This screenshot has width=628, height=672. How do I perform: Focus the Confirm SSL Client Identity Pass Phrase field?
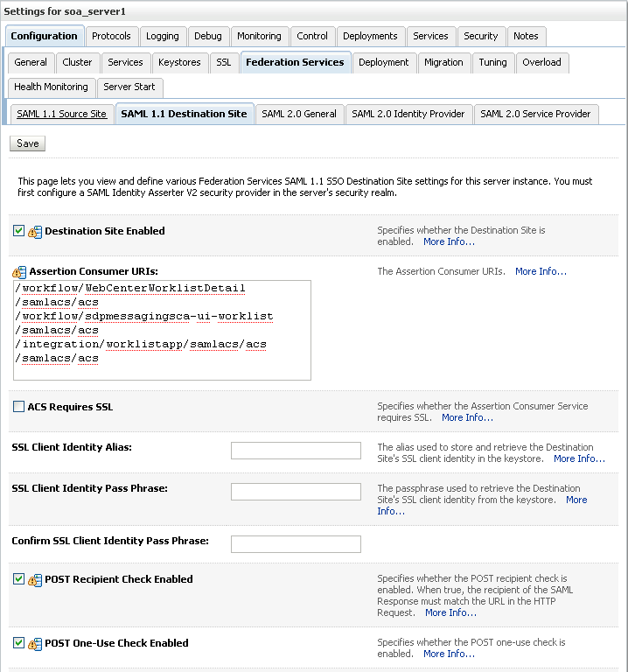[x=296, y=544]
